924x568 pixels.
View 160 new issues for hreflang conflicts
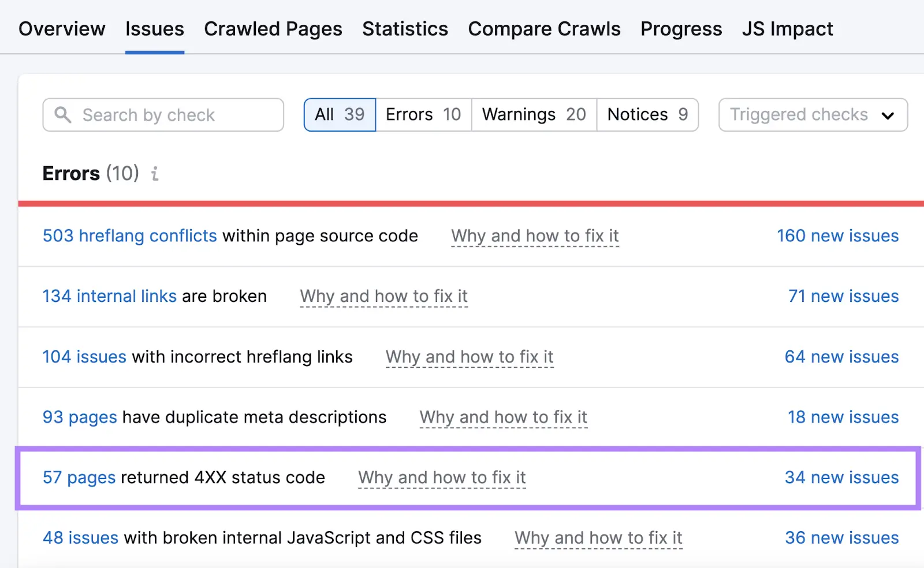(837, 236)
